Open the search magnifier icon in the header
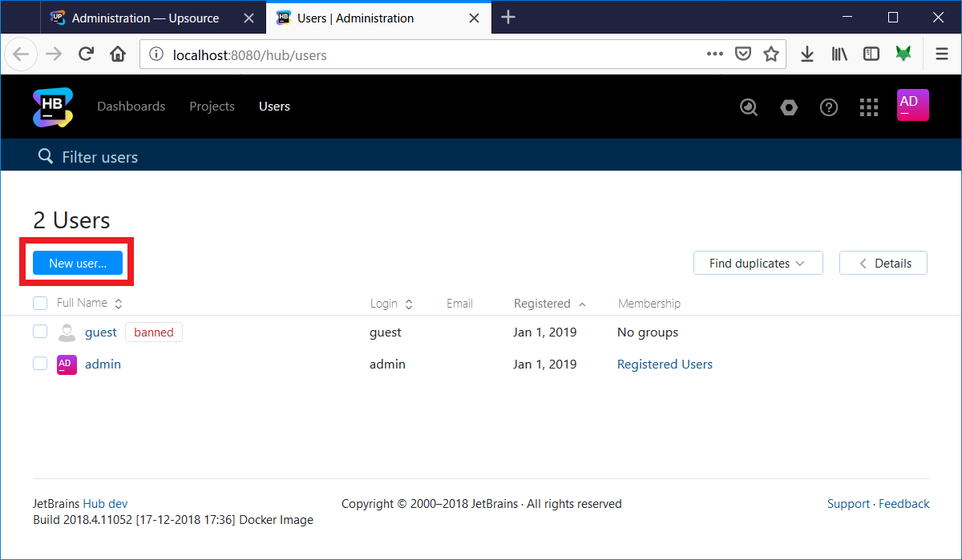 tap(748, 107)
